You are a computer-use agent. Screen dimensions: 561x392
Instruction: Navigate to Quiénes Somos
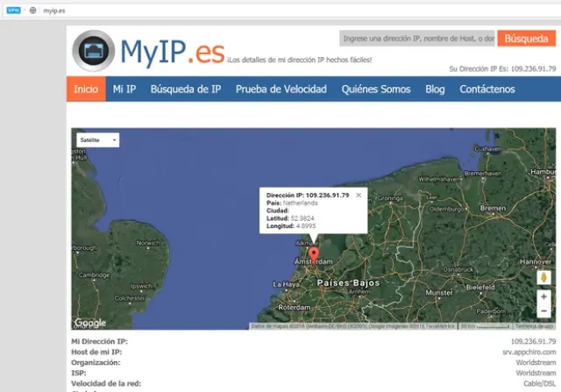point(375,89)
